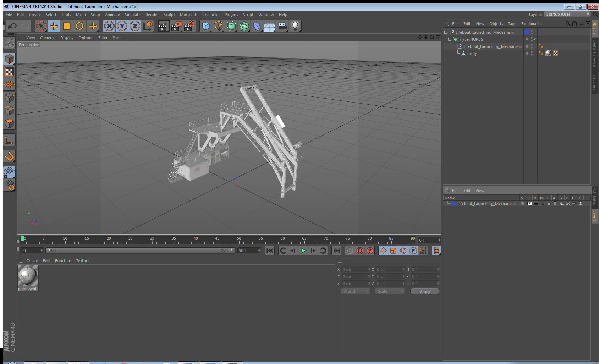This screenshot has width=599, height=364.
Task: Toggle Position keyframe recording
Action: pos(383,250)
